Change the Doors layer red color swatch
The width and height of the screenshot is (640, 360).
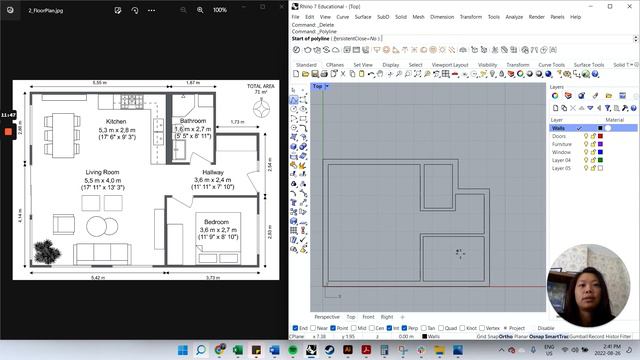pyautogui.click(x=600, y=136)
